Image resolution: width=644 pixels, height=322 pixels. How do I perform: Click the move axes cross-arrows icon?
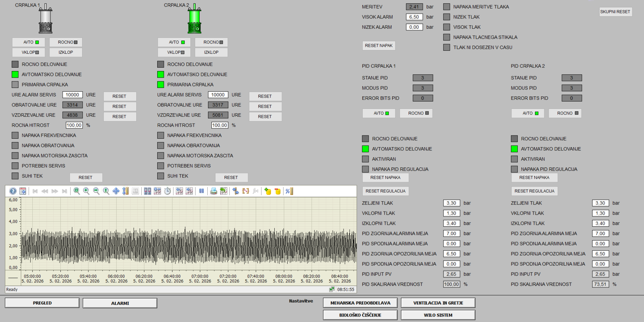pyautogui.click(x=116, y=191)
